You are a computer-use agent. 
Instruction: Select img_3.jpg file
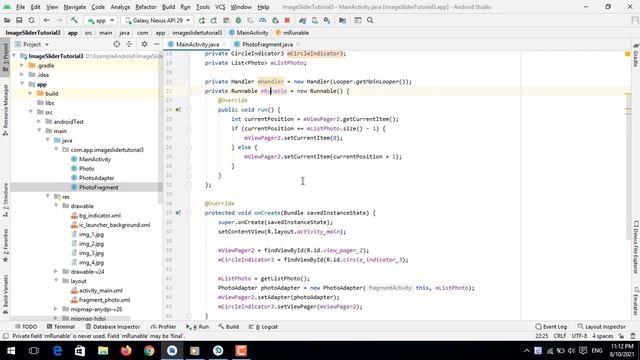(x=91, y=253)
